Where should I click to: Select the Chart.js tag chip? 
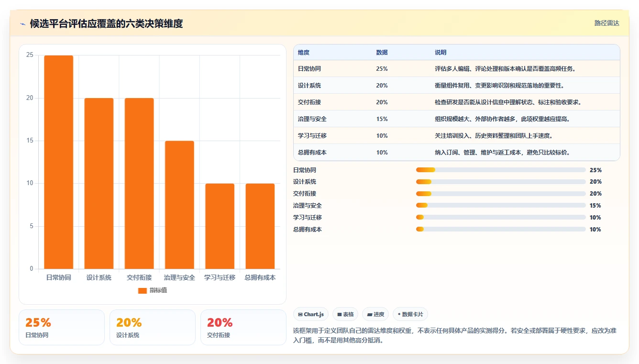pyautogui.click(x=311, y=314)
